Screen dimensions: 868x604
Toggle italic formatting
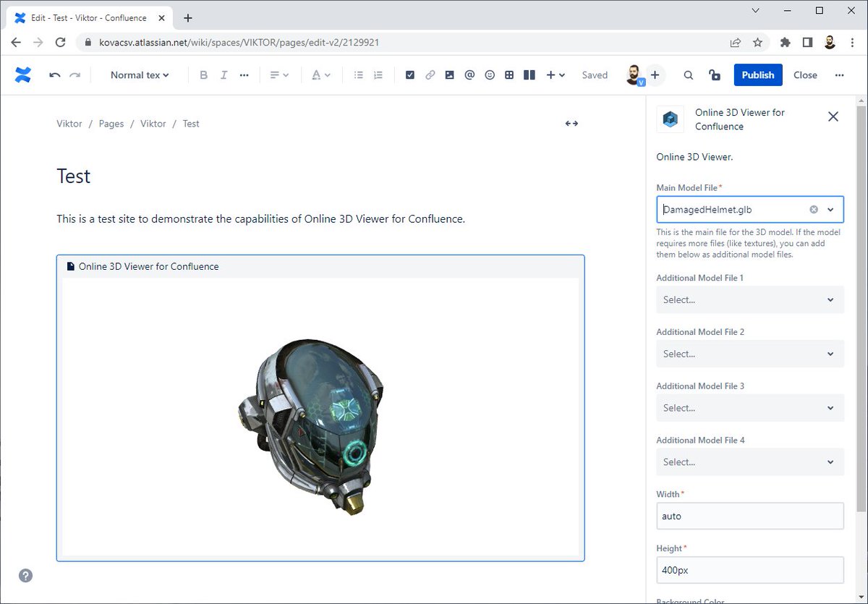pos(224,75)
